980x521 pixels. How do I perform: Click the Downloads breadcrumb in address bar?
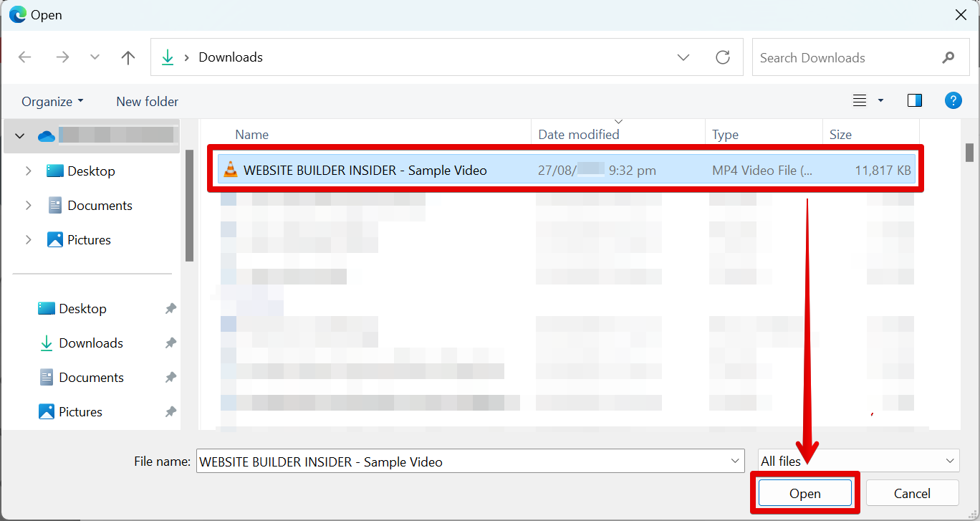point(231,57)
